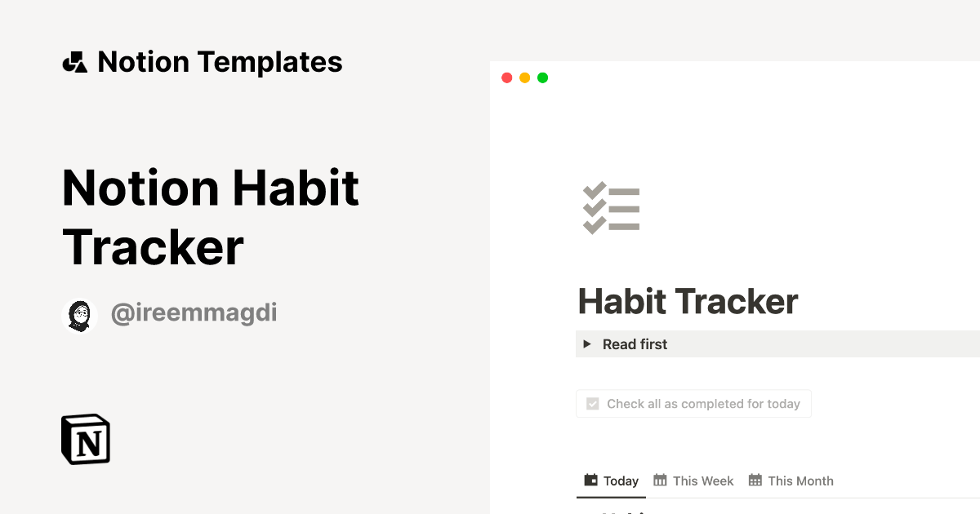Switch to the This Week tab
980x514 pixels.
tap(702, 481)
